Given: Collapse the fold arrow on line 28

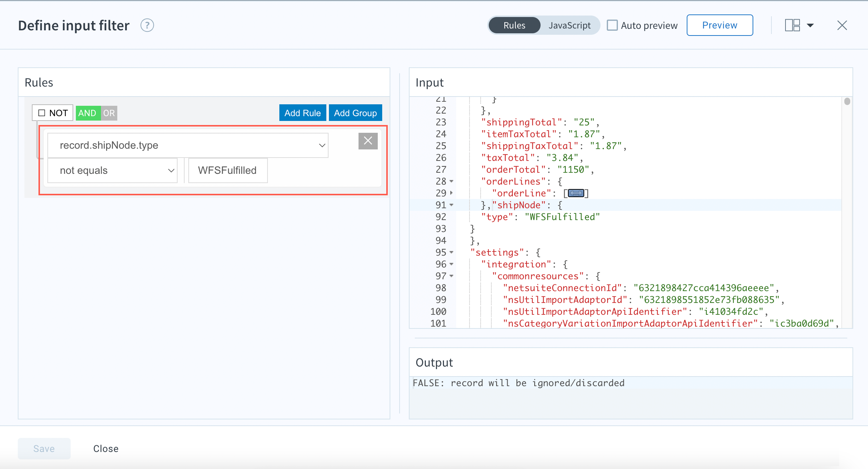Looking at the screenshot, I should pos(452,182).
